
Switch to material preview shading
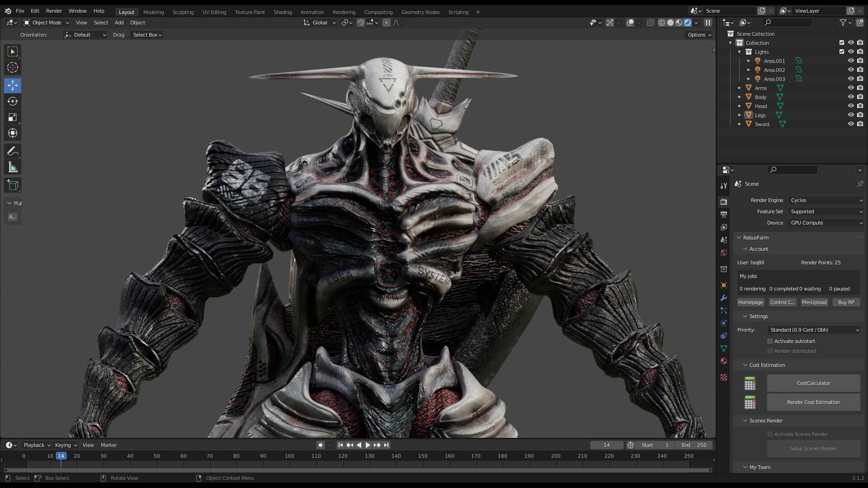point(679,23)
